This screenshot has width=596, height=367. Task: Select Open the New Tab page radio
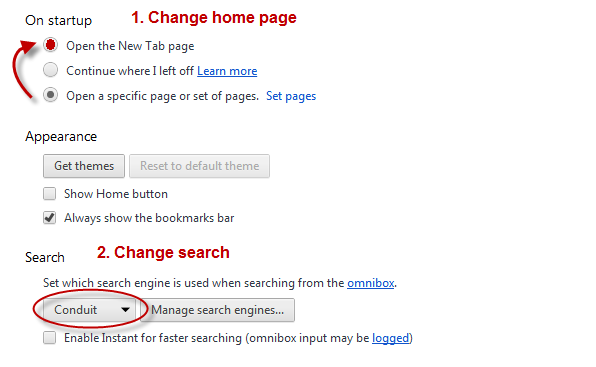coord(50,45)
